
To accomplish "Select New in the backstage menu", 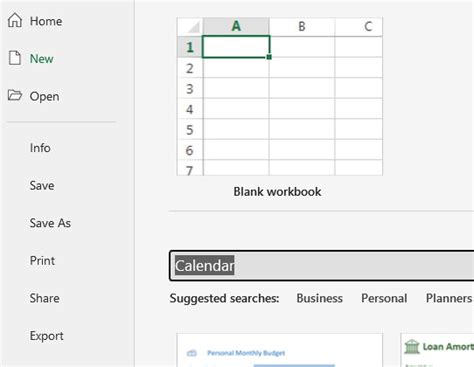I will (x=41, y=59).
